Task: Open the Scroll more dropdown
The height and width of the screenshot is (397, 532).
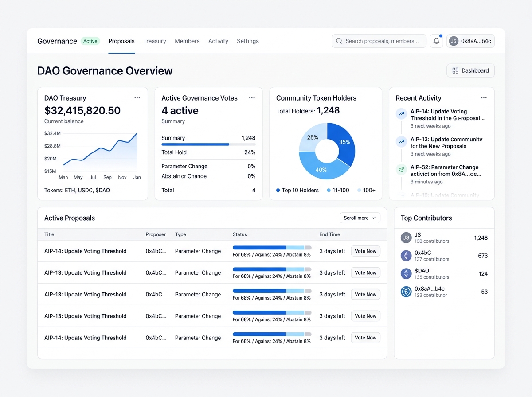Action: pos(360,218)
